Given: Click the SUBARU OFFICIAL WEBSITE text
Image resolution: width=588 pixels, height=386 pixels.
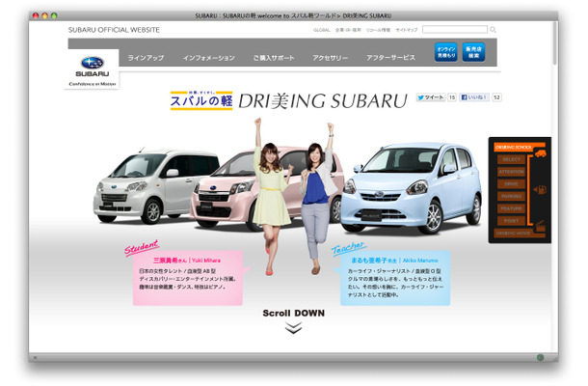Looking at the screenshot, I should (114, 30).
